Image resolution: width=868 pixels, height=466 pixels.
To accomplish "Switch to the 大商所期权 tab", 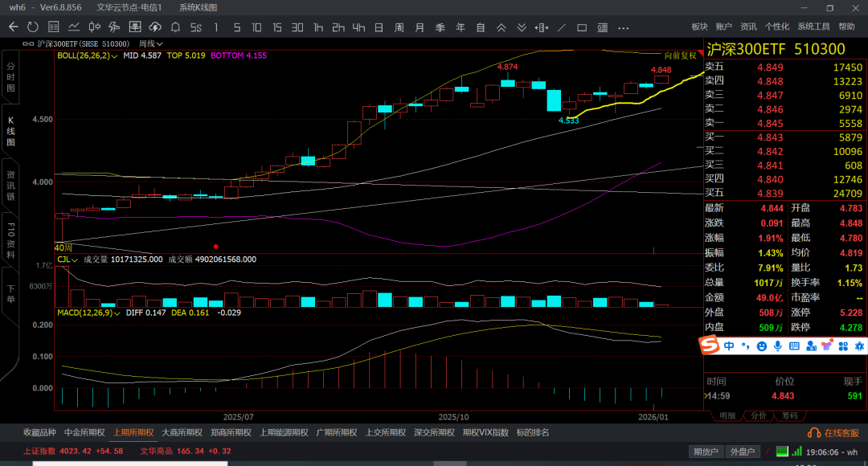I will (182, 432).
